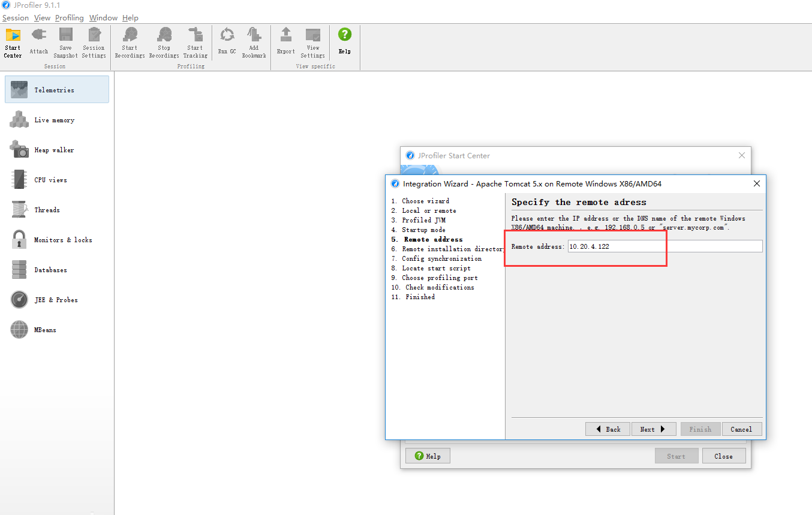
Task: Open the View menu
Action: click(42, 18)
